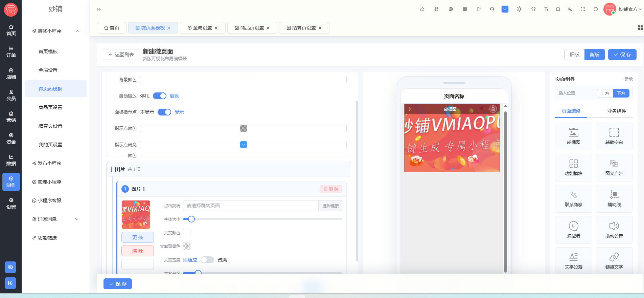
Task: Click the eye-slash icon at sidebar bottom
Action: coord(10,267)
